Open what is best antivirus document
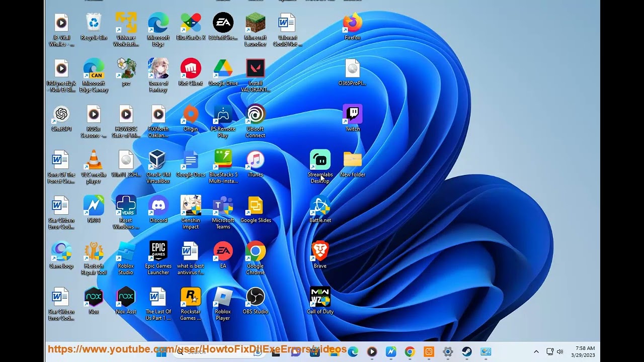Viewport: 644px width, 362px height. pyautogui.click(x=191, y=259)
